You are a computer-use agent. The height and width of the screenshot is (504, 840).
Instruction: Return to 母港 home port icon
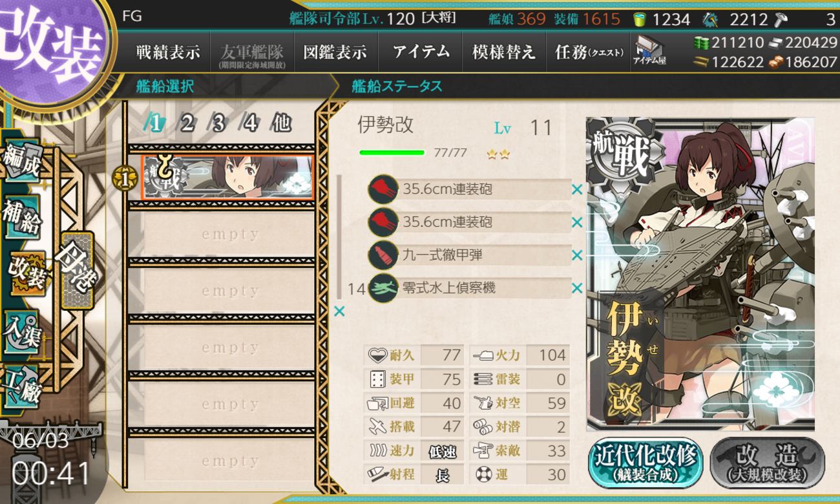point(78,271)
